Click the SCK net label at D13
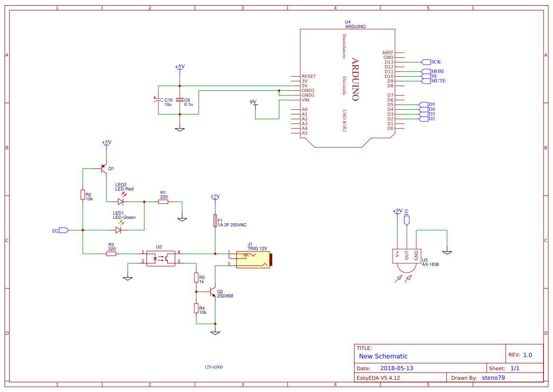Image resolution: width=553 pixels, height=392 pixels. [425, 61]
